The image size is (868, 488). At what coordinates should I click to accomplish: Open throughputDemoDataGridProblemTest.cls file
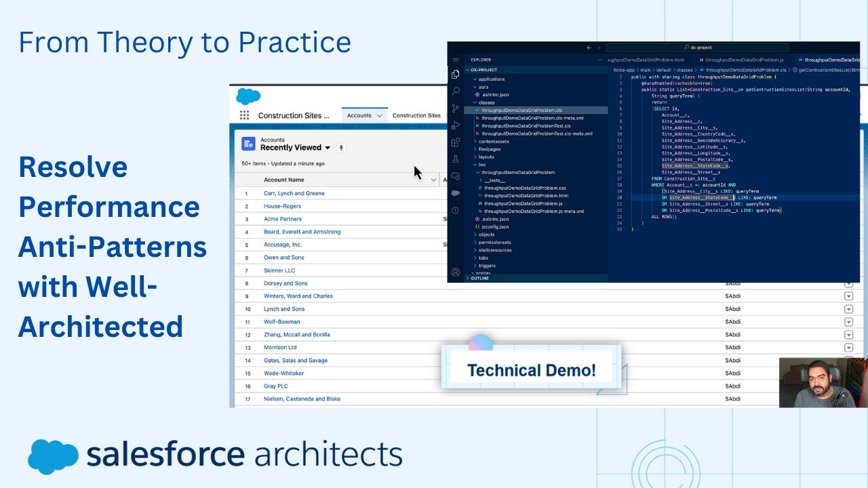[x=526, y=126]
